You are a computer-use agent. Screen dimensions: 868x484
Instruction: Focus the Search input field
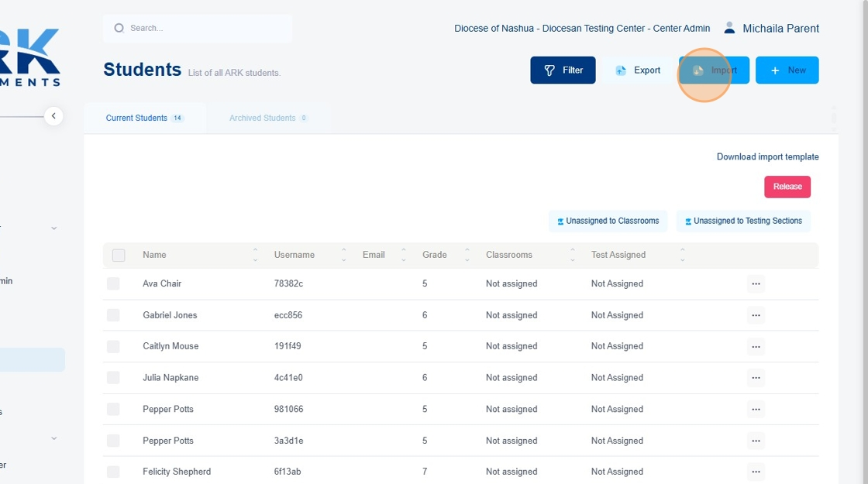click(x=198, y=28)
